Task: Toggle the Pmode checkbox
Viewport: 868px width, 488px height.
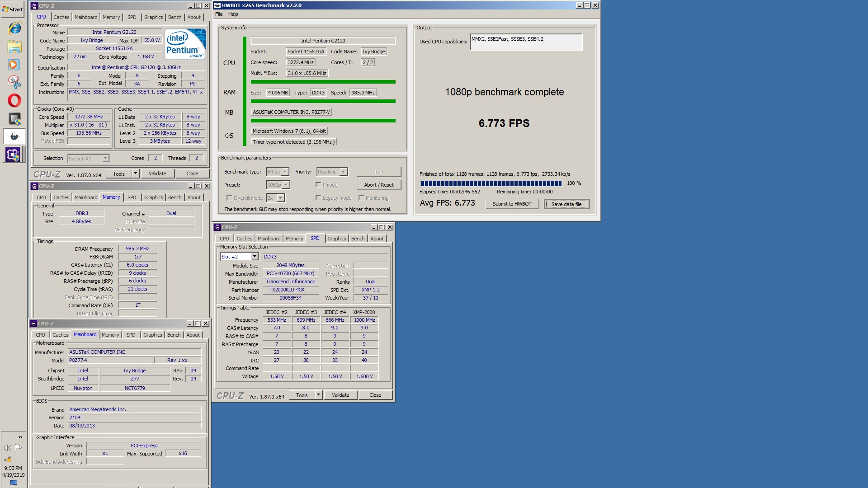Action: (x=318, y=185)
